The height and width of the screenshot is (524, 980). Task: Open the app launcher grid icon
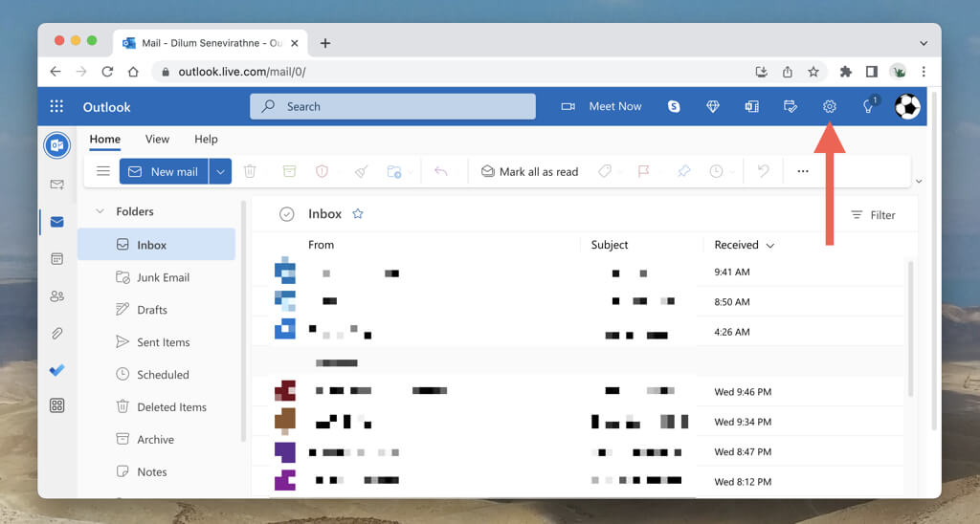56,106
